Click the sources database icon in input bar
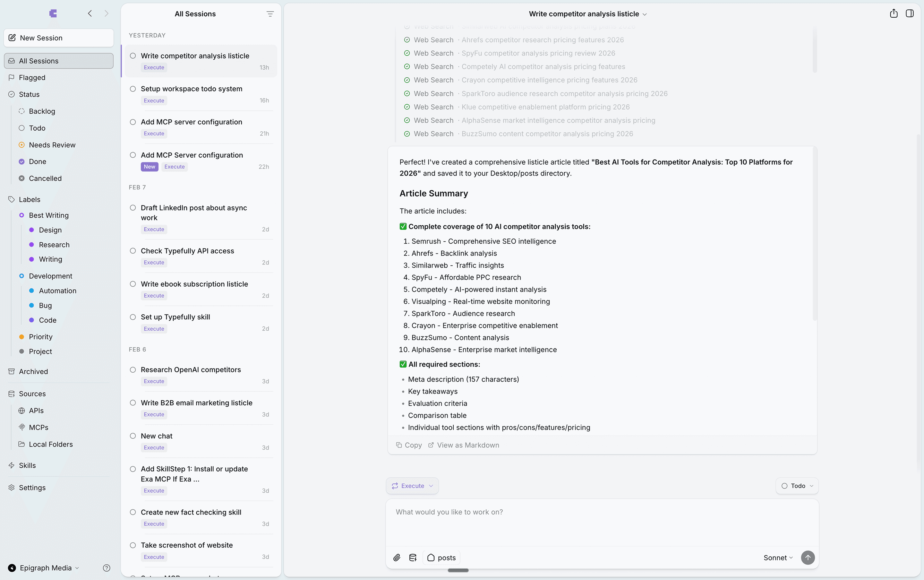This screenshot has height=580, width=924. pos(413,557)
